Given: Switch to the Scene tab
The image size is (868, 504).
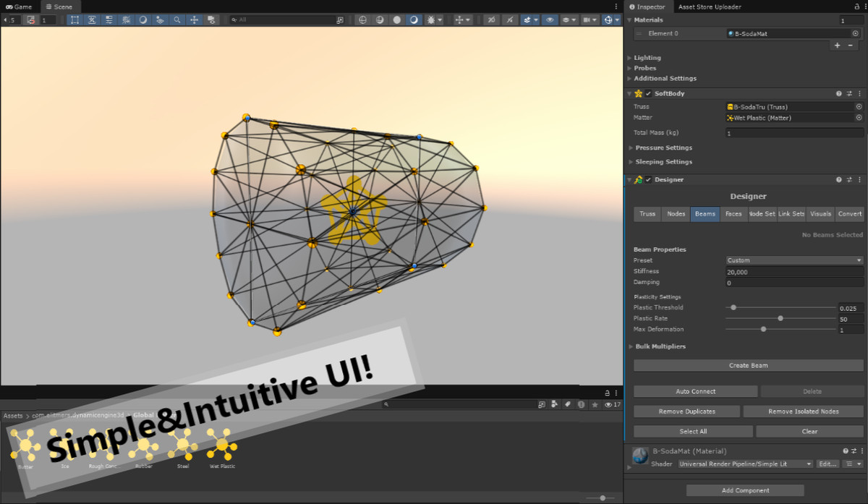Looking at the screenshot, I should 59,7.
